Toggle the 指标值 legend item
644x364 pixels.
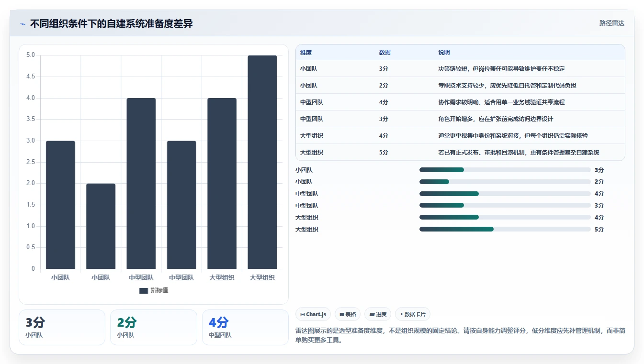point(154,290)
